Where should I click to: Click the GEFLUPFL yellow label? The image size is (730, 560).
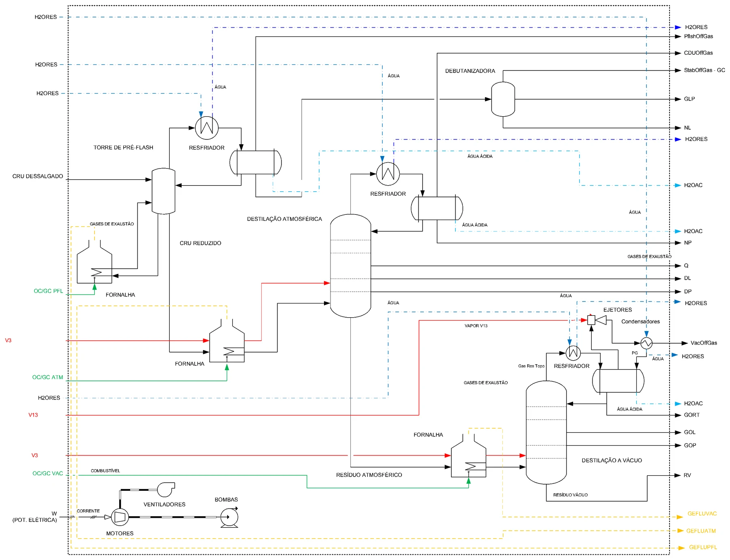[x=703, y=547]
